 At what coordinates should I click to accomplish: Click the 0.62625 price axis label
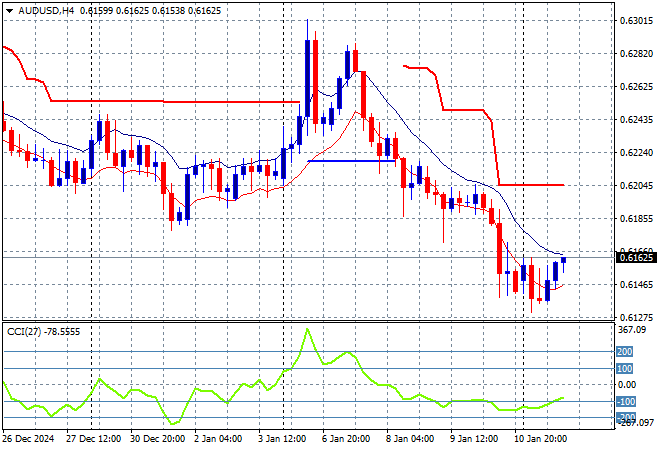pos(636,87)
